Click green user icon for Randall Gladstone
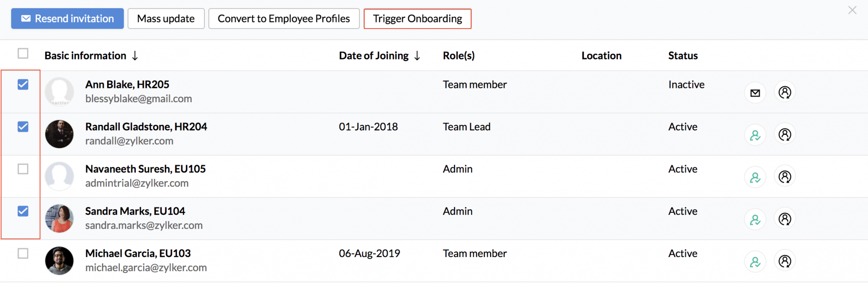868x283 pixels. [x=755, y=135]
